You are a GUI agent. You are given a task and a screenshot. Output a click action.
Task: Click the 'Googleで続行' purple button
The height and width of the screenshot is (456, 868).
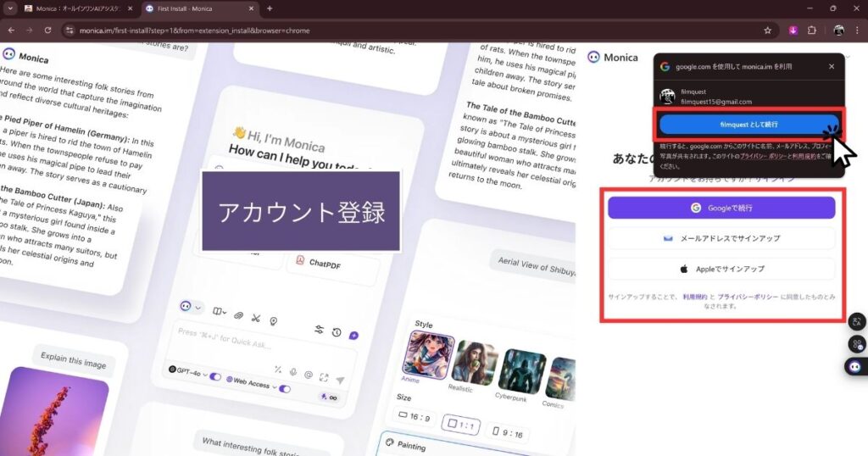click(721, 208)
